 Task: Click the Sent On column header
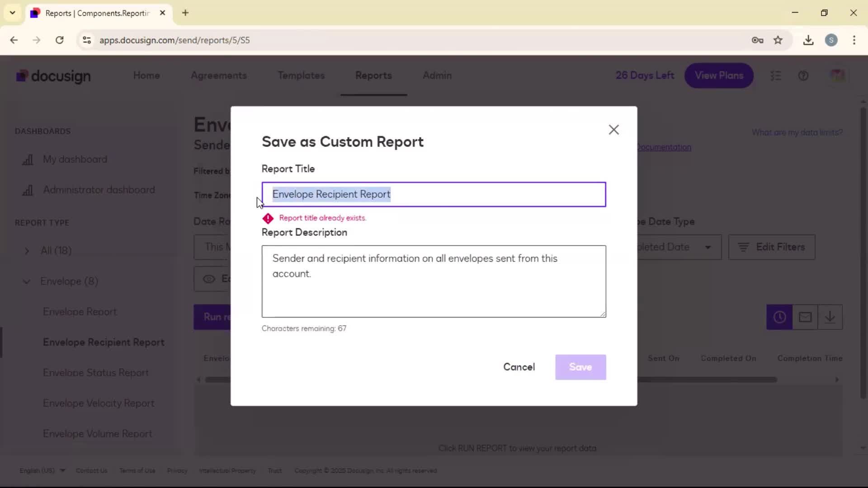point(663,358)
